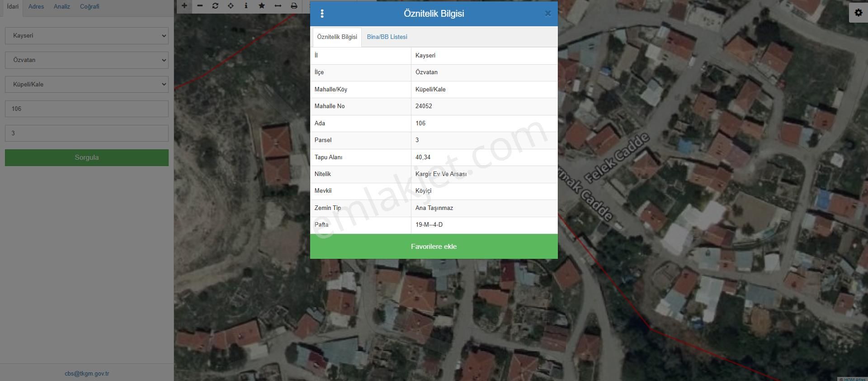The height and width of the screenshot is (381, 868).
Task: Open the cbs@tkgm.gov.tr email link
Action: click(x=87, y=374)
